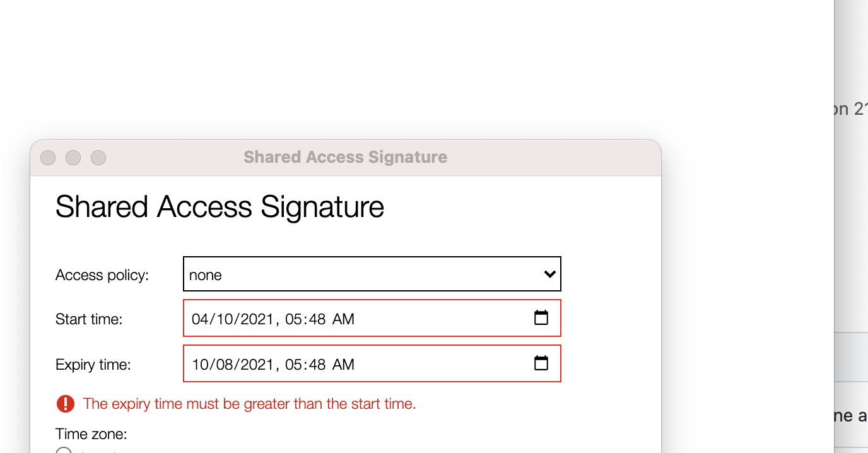Select the time zone radio button
868x453 pixels.
pos(63,451)
